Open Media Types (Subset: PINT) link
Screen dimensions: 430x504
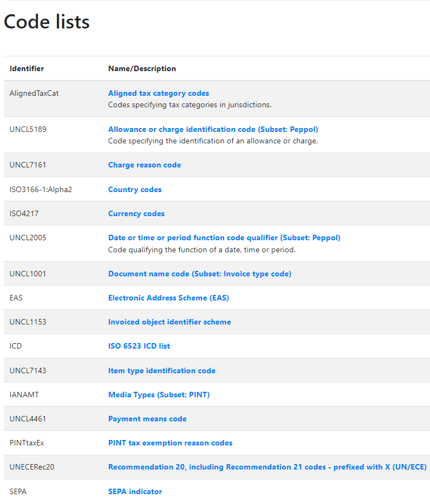pos(159,395)
